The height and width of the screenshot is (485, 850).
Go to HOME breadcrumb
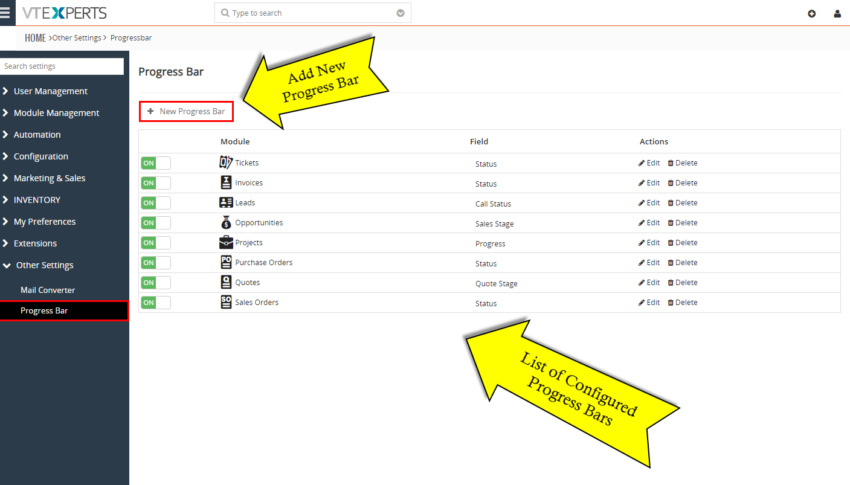pos(35,38)
